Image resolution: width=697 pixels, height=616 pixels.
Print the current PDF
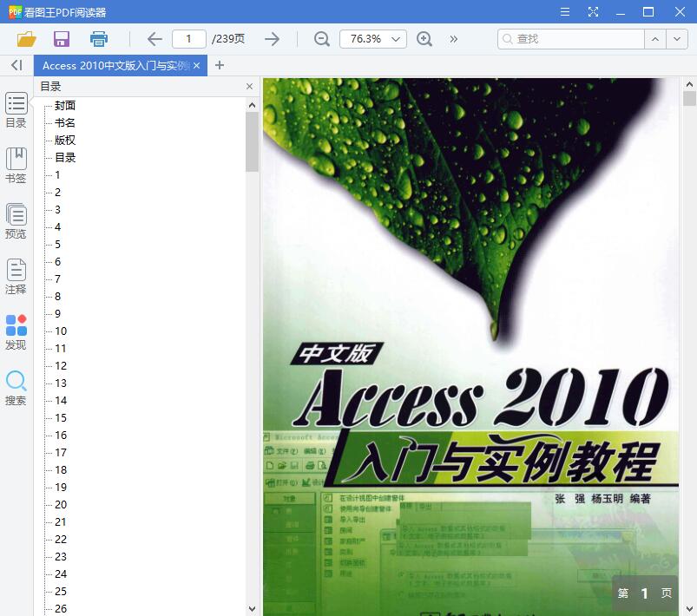(x=98, y=38)
